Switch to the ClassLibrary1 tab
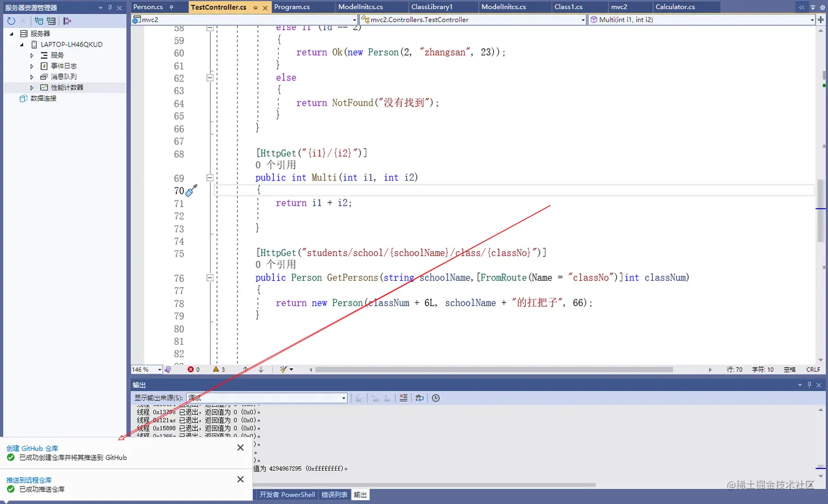The height and width of the screenshot is (504, 828). pyautogui.click(x=432, y=7)
